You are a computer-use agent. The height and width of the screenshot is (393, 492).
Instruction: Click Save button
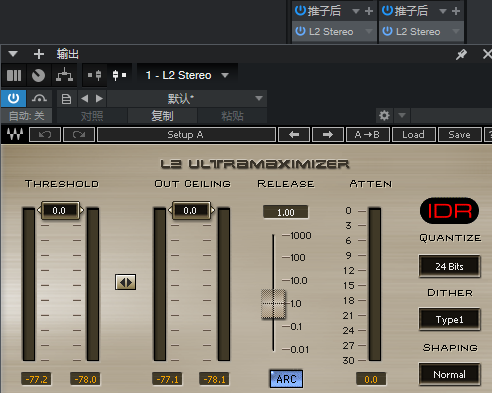coord(460,135)
